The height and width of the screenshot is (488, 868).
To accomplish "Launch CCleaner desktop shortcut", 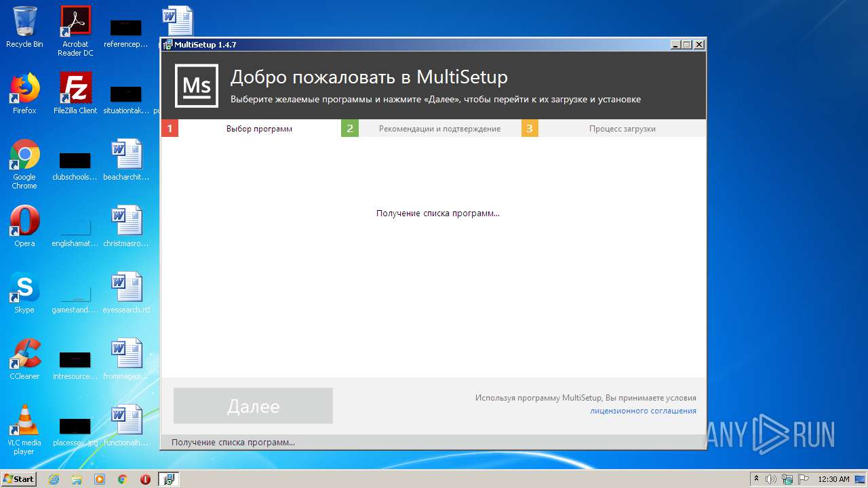I will coord(24,359).
